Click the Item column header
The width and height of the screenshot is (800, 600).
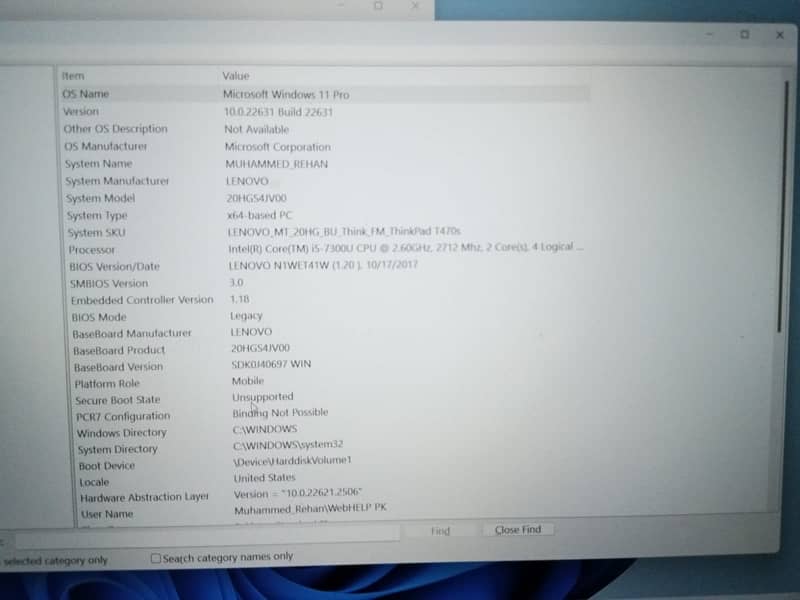coord(73,76)
